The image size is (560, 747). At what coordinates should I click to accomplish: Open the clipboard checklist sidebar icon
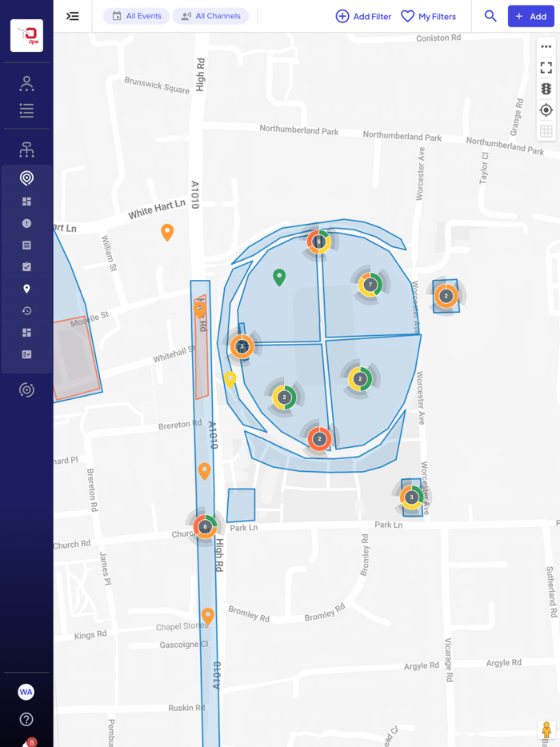click(x=26, y=267)
